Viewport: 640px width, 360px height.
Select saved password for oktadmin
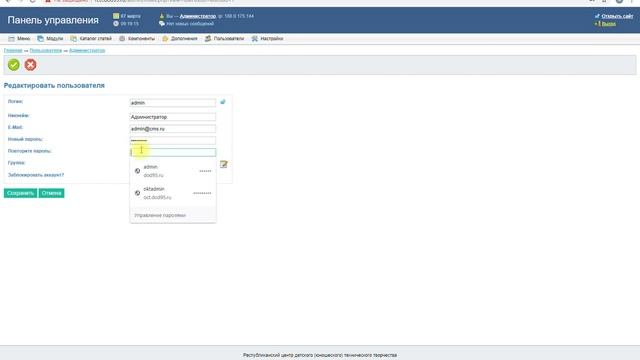173,193
